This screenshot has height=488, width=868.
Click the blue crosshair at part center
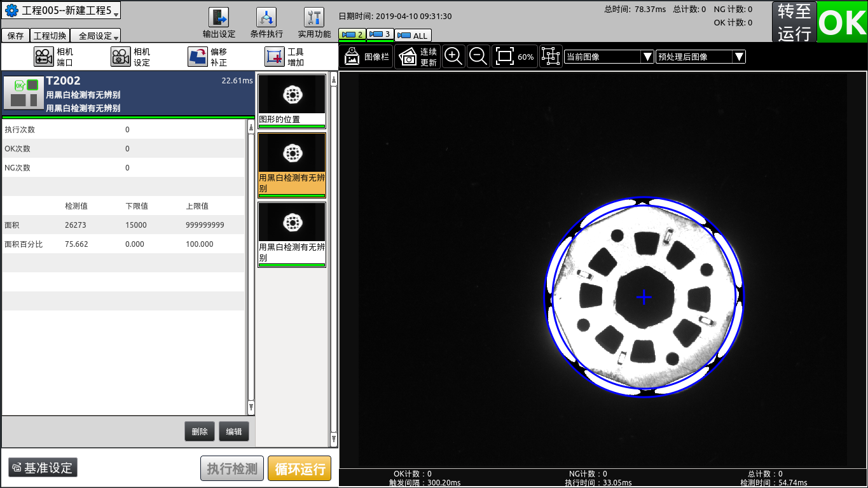[x=644, y=297]
